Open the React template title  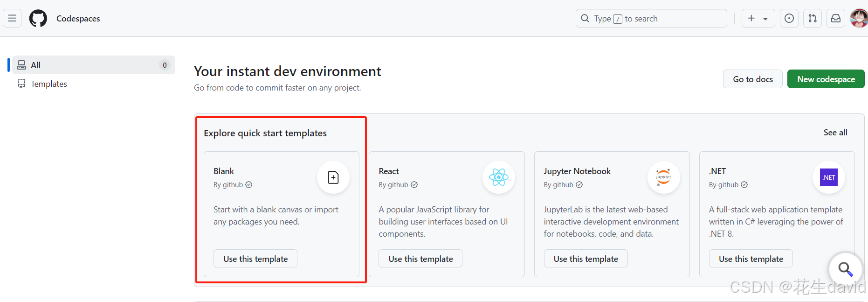point(389,171)
